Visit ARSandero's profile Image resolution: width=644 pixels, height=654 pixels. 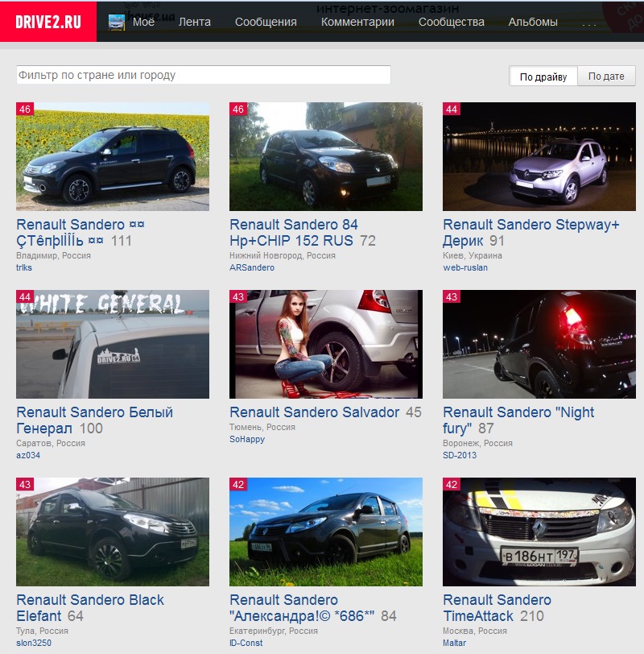pos(252,267)
